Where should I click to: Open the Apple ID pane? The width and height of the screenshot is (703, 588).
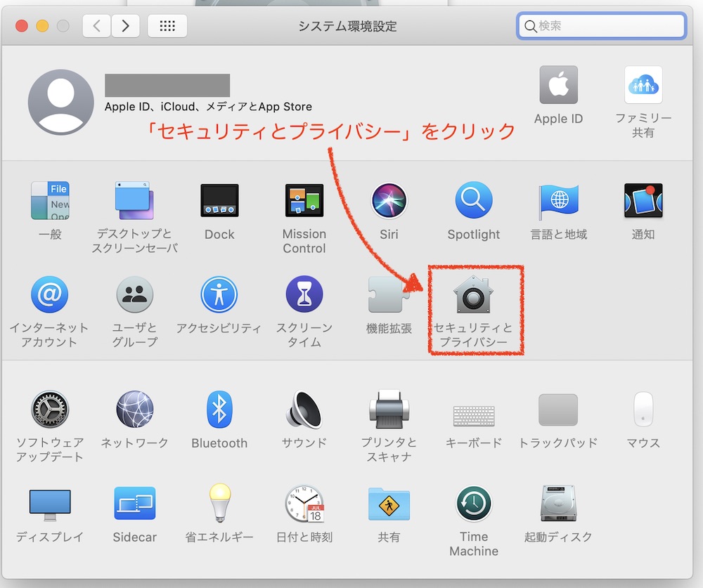(558, 85)
